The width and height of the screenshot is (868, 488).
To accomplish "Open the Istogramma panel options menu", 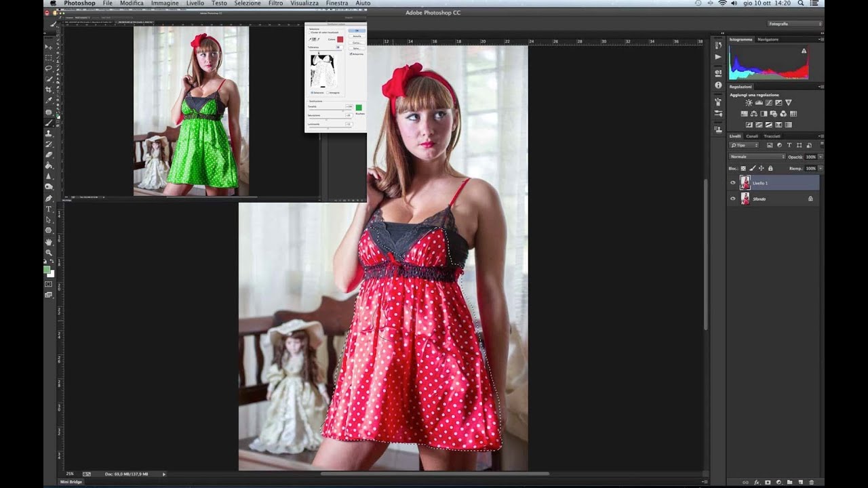I will [821, 39].
